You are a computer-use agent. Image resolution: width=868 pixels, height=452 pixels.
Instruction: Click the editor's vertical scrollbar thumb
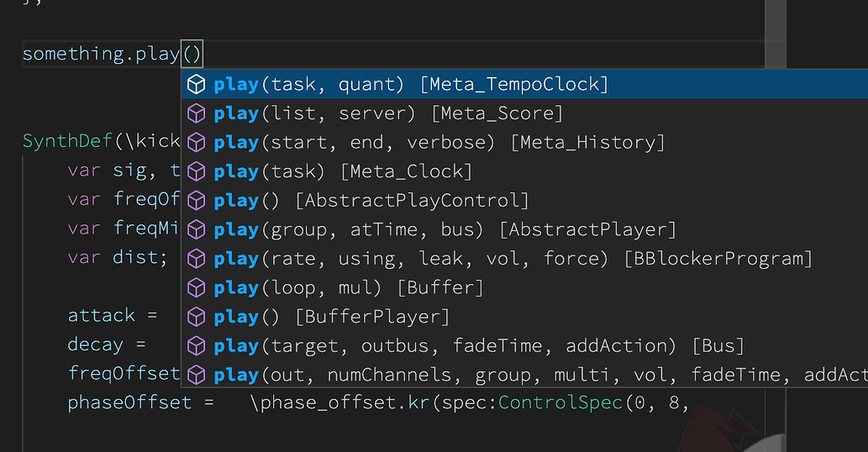(x=776, y=34)
